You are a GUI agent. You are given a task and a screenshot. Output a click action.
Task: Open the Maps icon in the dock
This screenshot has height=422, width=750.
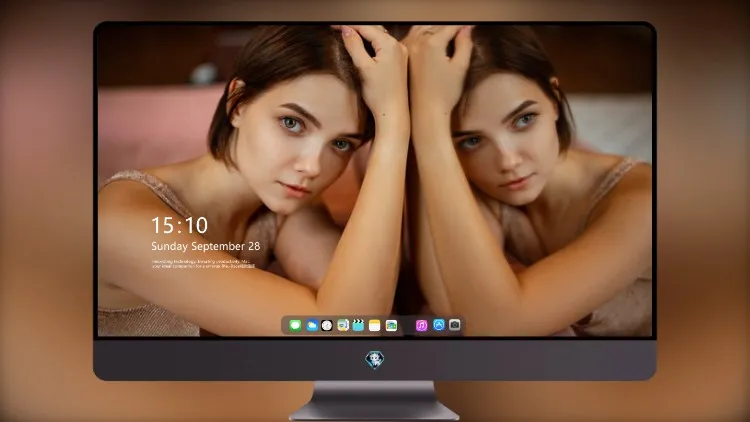pos(342,326)
